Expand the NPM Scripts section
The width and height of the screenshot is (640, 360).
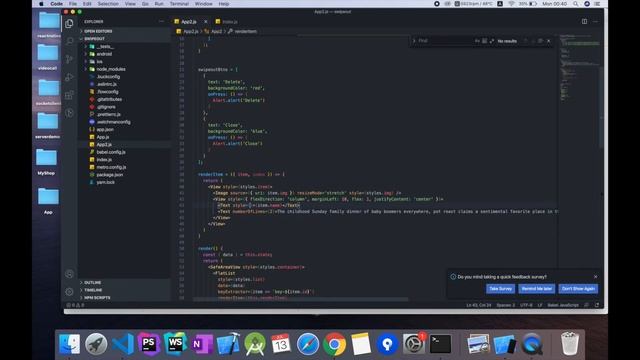(x=124, y=298)
